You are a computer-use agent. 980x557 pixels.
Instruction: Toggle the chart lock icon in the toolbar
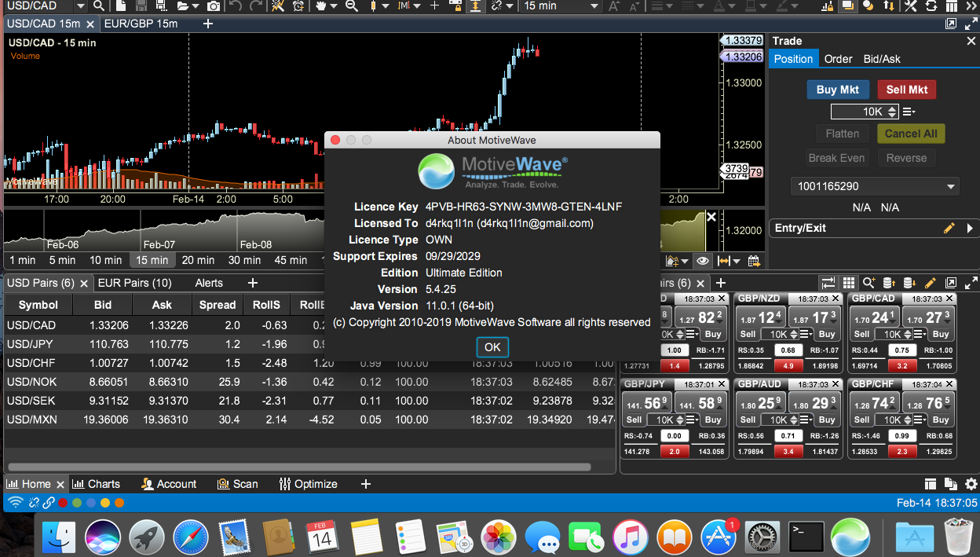455,5
